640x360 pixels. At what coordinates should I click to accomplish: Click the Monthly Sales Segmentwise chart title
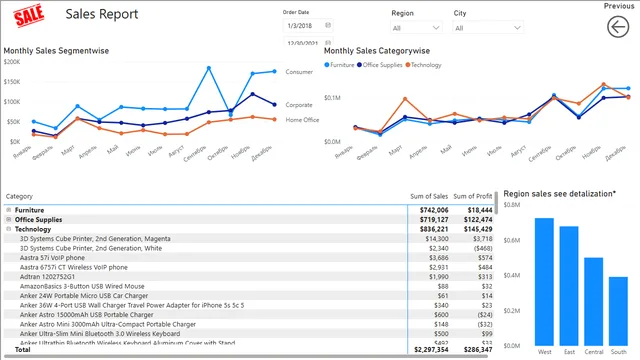click(x=56, y=51)
